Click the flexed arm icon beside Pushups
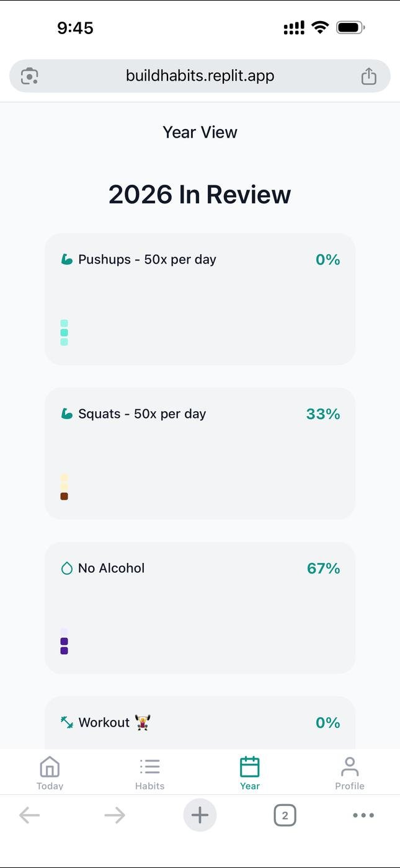 click(x=67, y=259)
